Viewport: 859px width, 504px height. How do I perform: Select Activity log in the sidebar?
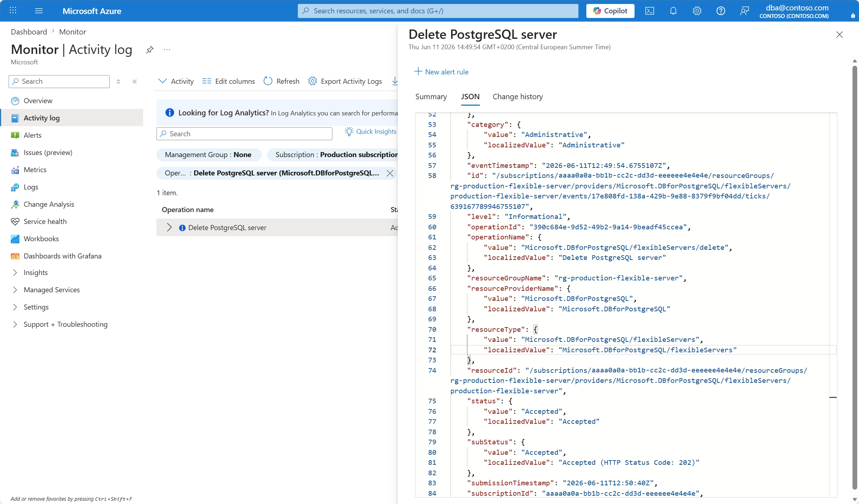pos(72,118)
